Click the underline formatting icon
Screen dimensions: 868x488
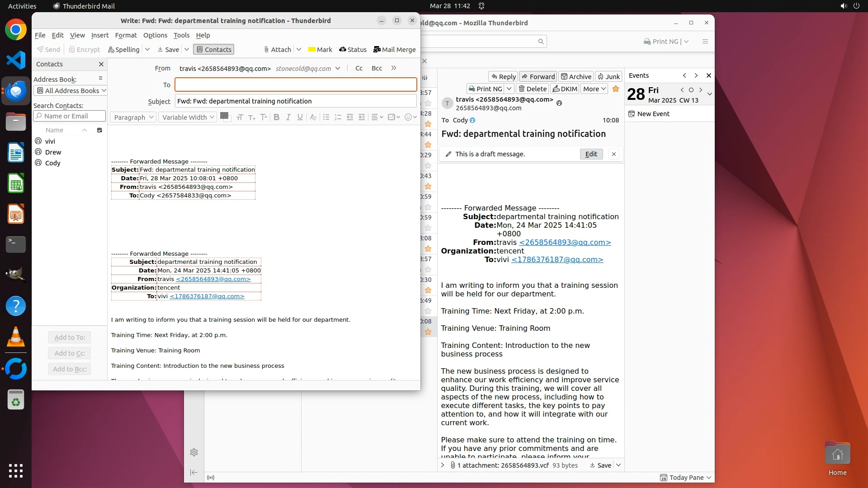[300, 117]
